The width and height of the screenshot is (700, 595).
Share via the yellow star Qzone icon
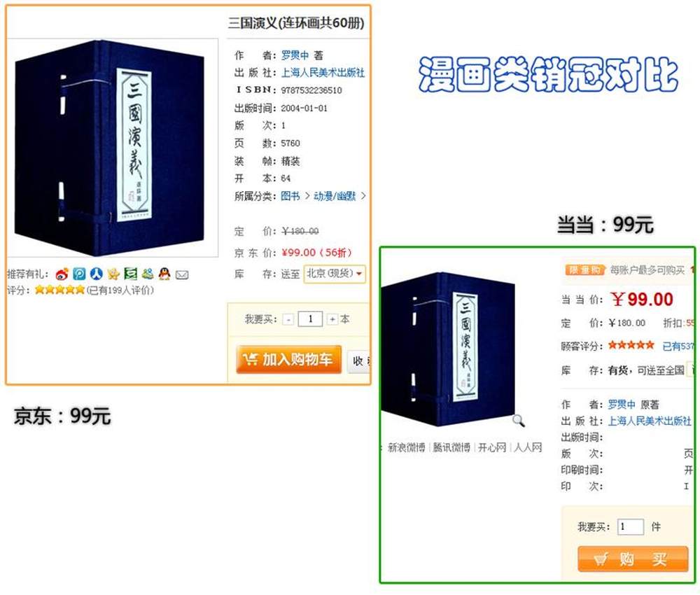113,274
